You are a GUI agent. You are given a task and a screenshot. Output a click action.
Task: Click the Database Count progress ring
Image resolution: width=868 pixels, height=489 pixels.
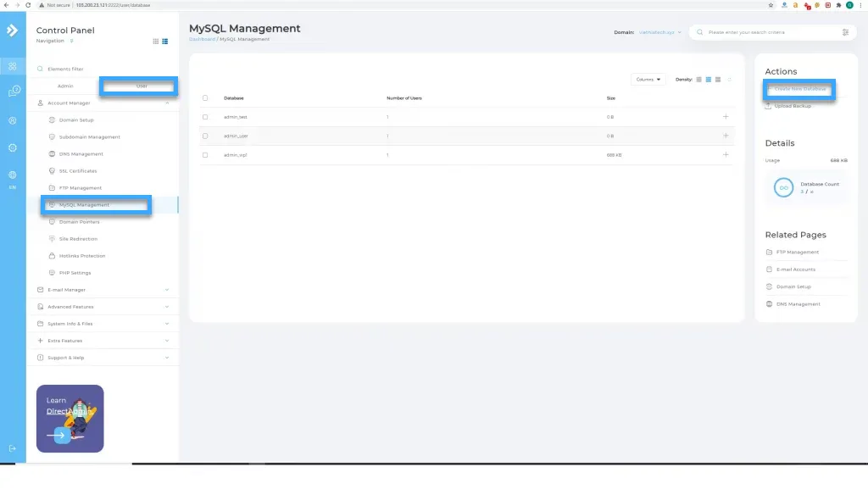pos(783,187)
